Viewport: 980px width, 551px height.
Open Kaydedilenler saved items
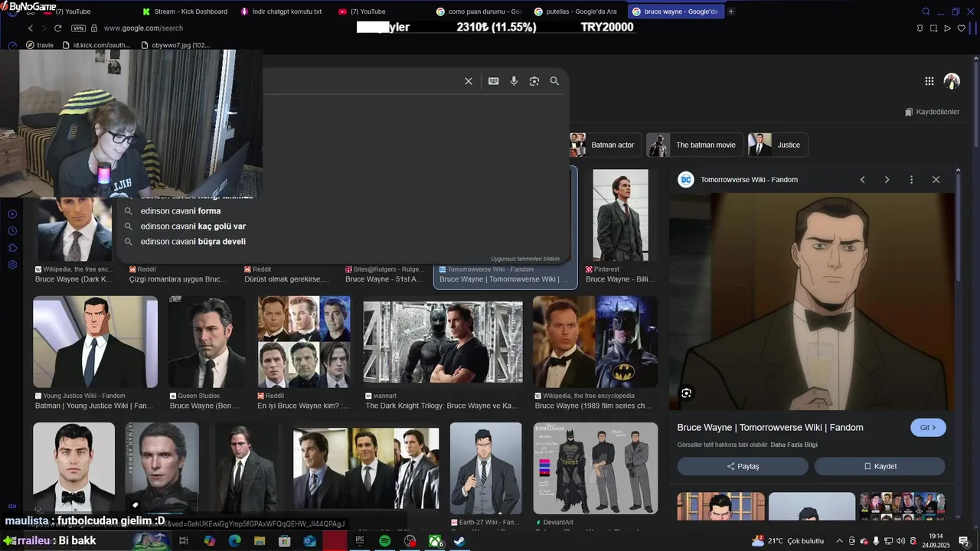coord(932,112)
